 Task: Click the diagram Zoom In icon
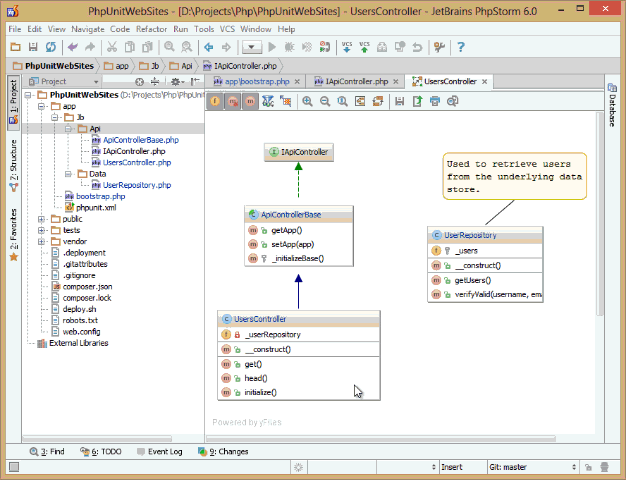(x=307, y=101)
